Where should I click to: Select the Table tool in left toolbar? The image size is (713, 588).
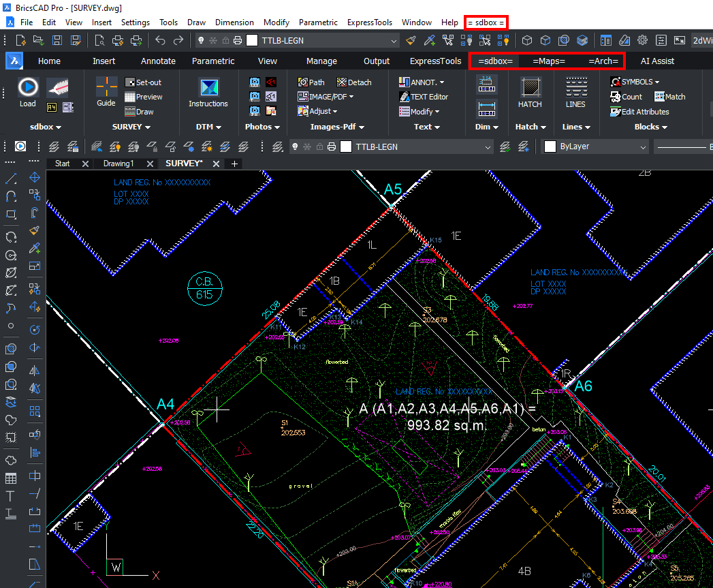10,478
